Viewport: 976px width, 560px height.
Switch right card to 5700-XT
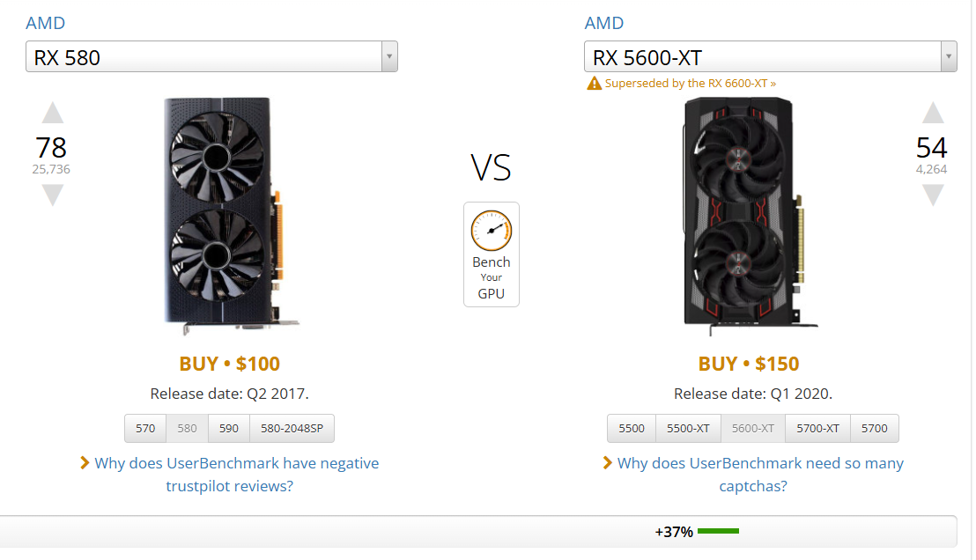tap(817, 429)
